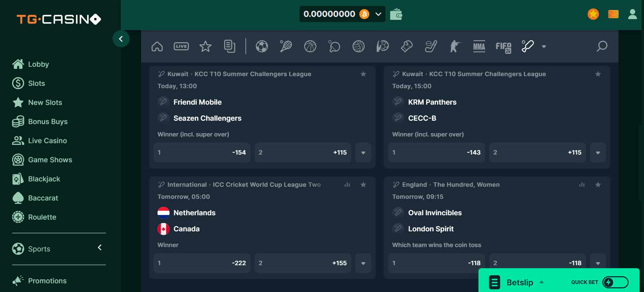Viewport: 644px width, 292px height.
Task: Open sportsbook search
Action: pos(602,46)
